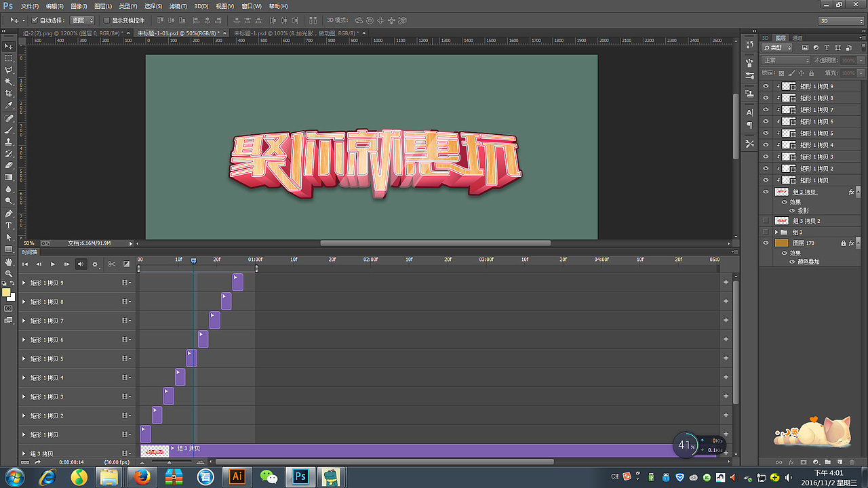Toggle the 自动选择 checkbox
Viewport: 868px width, 488px height.
(x=34, y=20)
